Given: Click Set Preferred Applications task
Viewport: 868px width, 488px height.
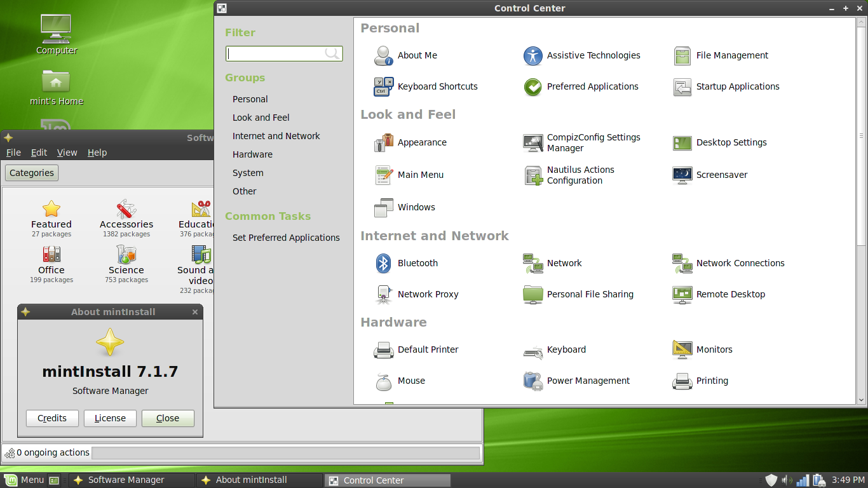Looking at the screenshot, I should [286, 238].
